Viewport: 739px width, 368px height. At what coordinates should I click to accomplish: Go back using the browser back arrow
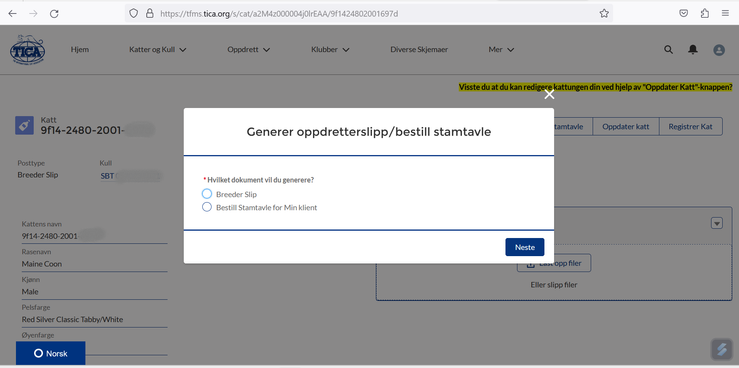tap(12, 14)
